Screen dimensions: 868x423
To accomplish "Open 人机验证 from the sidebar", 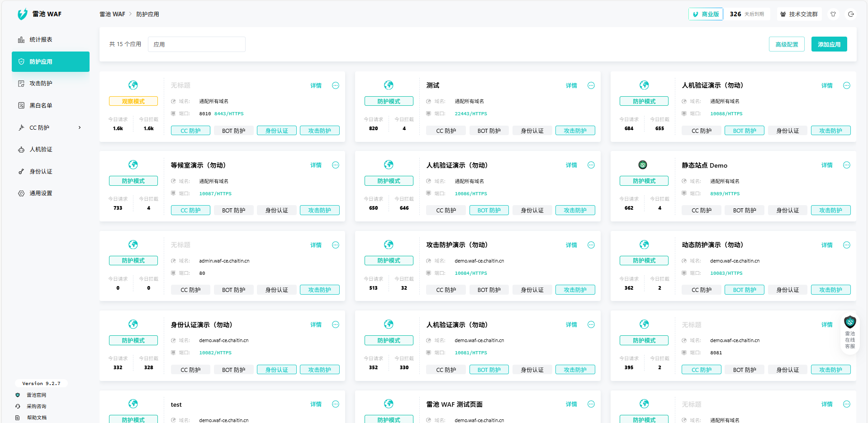I will pos(40,149).
